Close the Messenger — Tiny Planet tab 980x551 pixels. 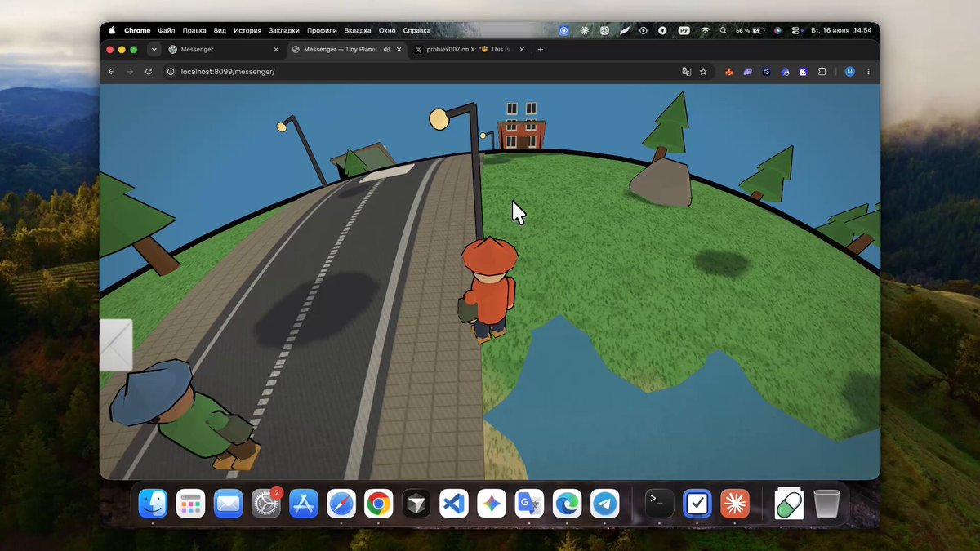pos(398,50)
